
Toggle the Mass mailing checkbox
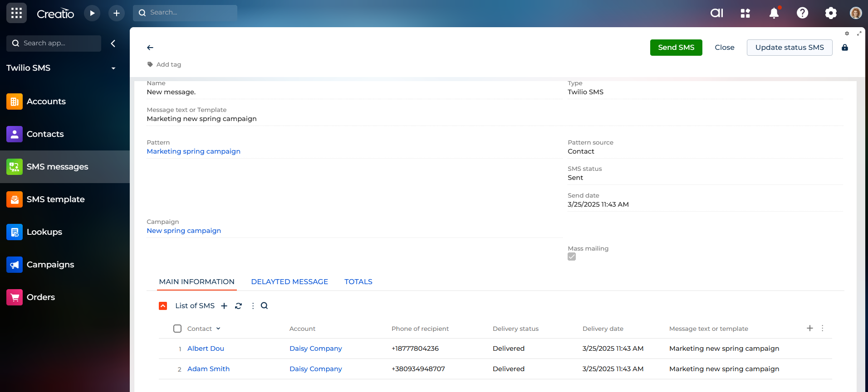point(572,256)
